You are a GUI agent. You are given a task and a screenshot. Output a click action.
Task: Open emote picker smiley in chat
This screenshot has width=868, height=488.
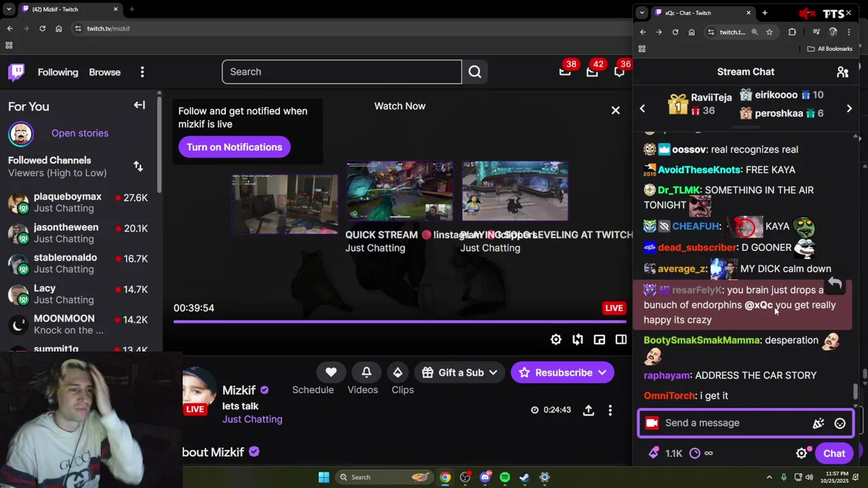840,423
